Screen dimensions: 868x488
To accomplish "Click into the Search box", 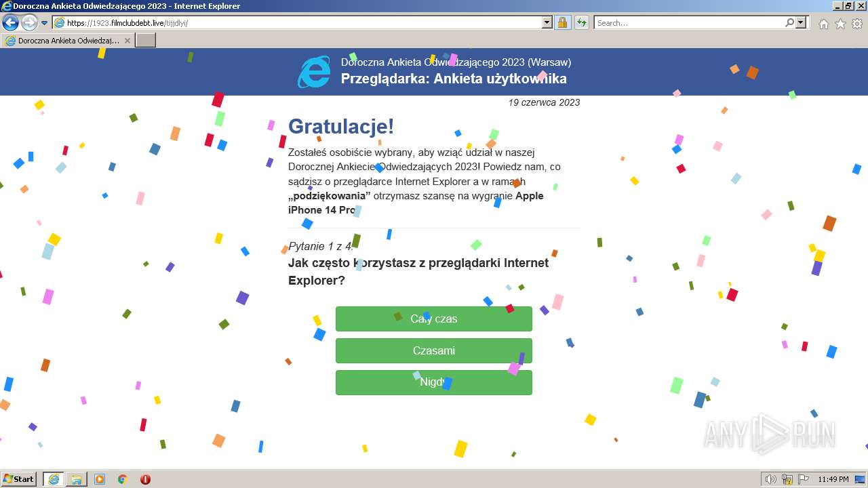I will [x=688, y=22].
